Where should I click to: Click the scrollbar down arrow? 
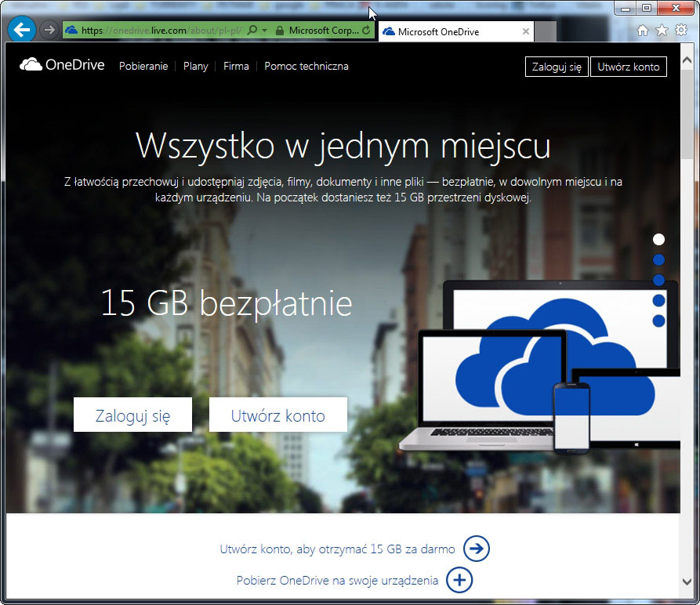click(x=687, y=581)
